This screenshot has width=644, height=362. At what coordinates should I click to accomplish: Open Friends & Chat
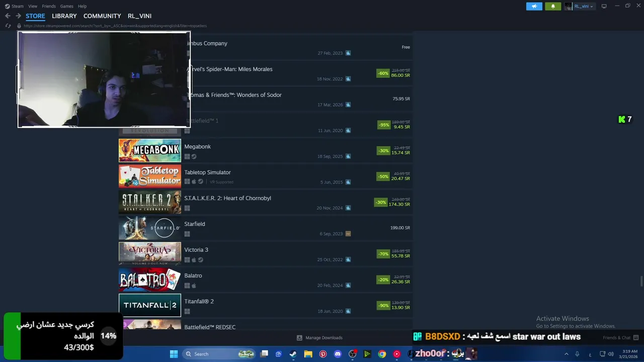[x=621, y=338]
